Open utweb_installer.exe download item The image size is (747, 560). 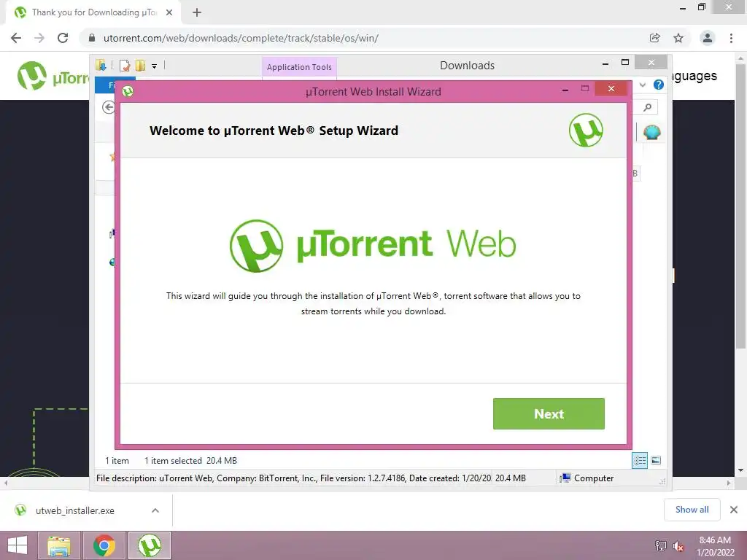coord(75,510)
